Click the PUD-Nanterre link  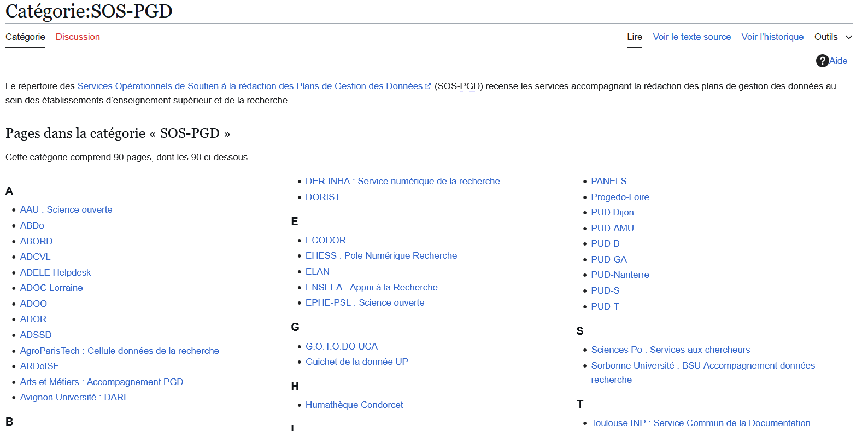coord(620,275)
